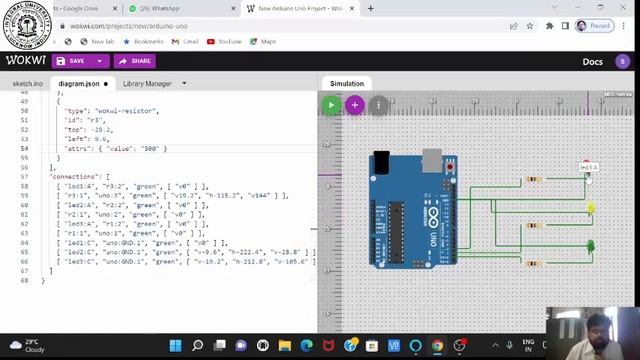Open Microsoft Store from the taskbar
640x360 pixels.
[x=372, y=346]
